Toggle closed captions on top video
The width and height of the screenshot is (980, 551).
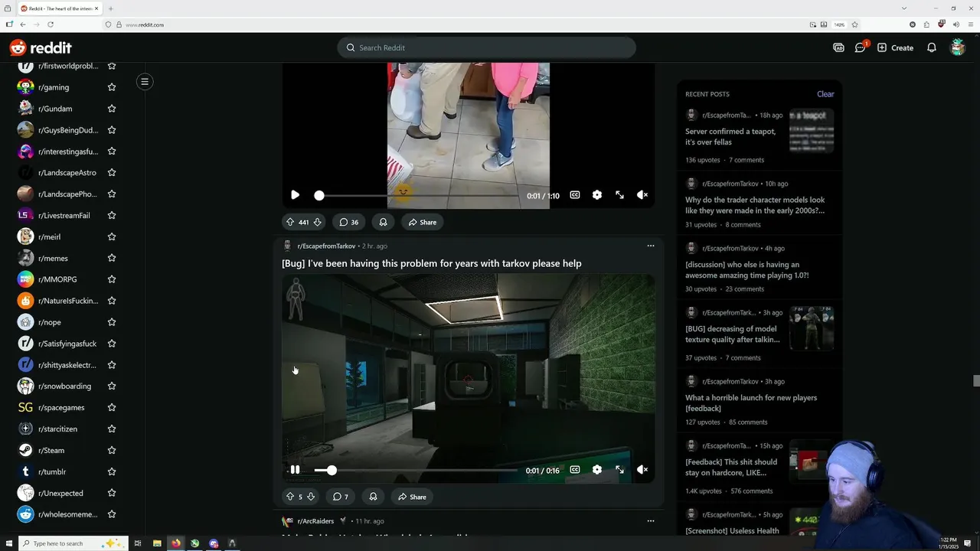pyautogui.click(x=575, y=195)
